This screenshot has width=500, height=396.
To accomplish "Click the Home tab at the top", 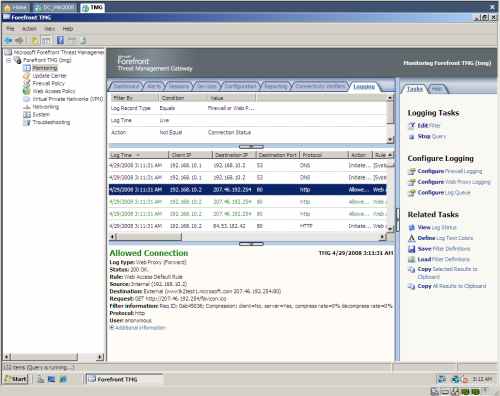I will pyautogui.click(x=16, y=7).
